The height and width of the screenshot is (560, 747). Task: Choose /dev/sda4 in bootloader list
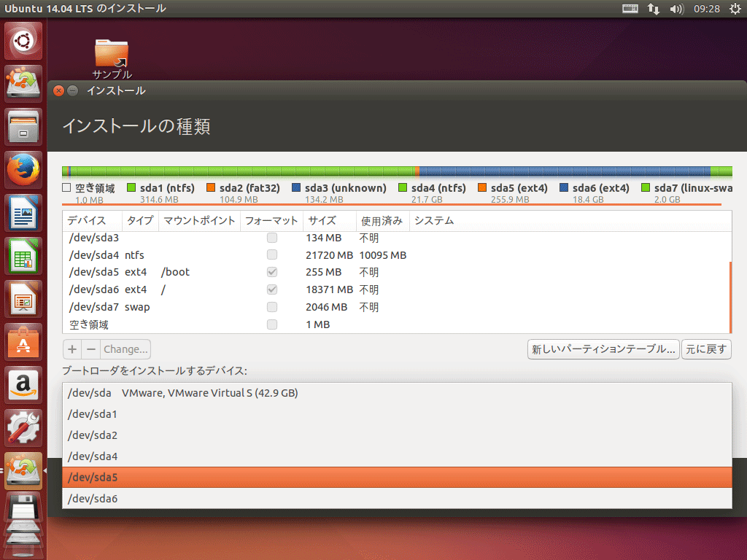(x=397, y=456)
